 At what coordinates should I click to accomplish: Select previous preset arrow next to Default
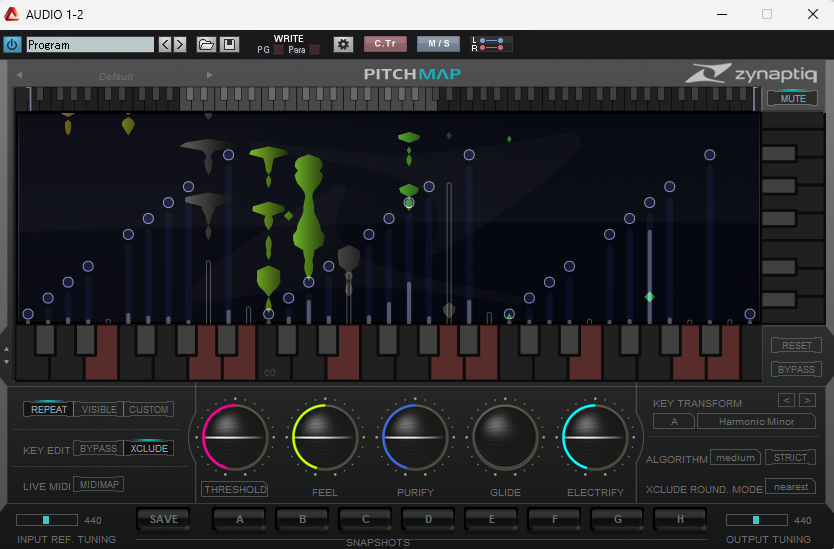(19, 75)
